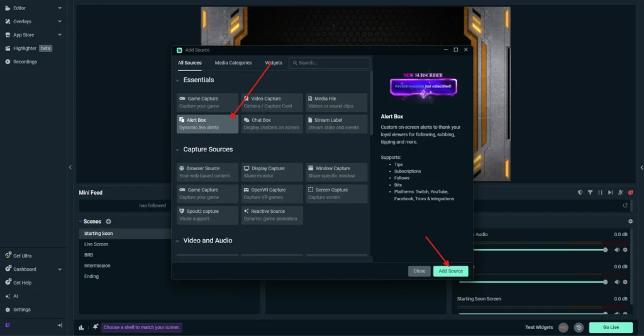Screen dimensions: 644x336
Task: Expand the Dashboard chevron
Action: [x=60, y=269]
